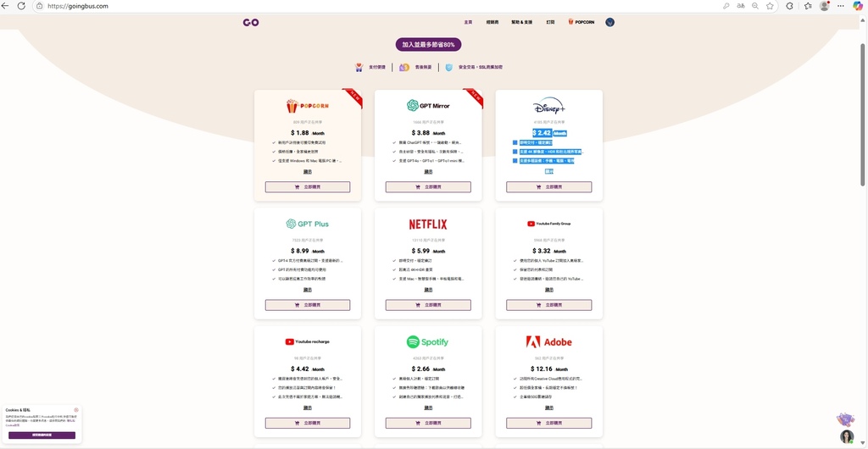Click the floating gift icon above chat avatar

click(x=845, y=419)
